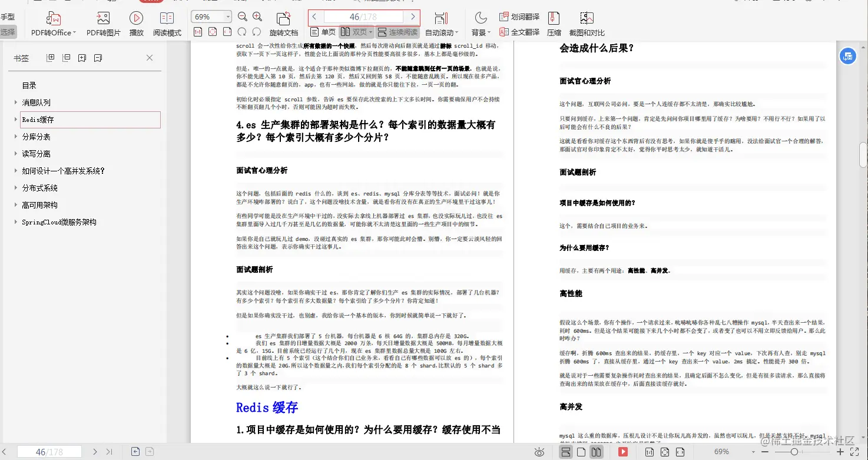Fit page in top toolbar

pos(212,32)
